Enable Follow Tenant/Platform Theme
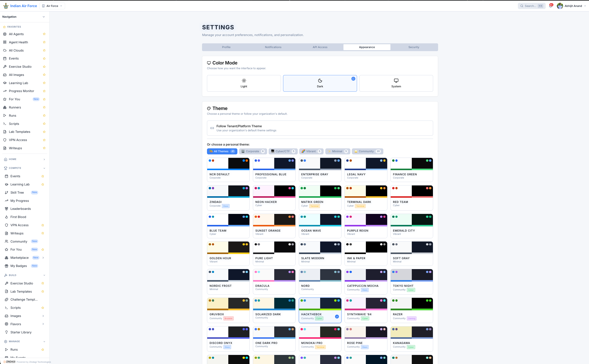 (320, 128)
